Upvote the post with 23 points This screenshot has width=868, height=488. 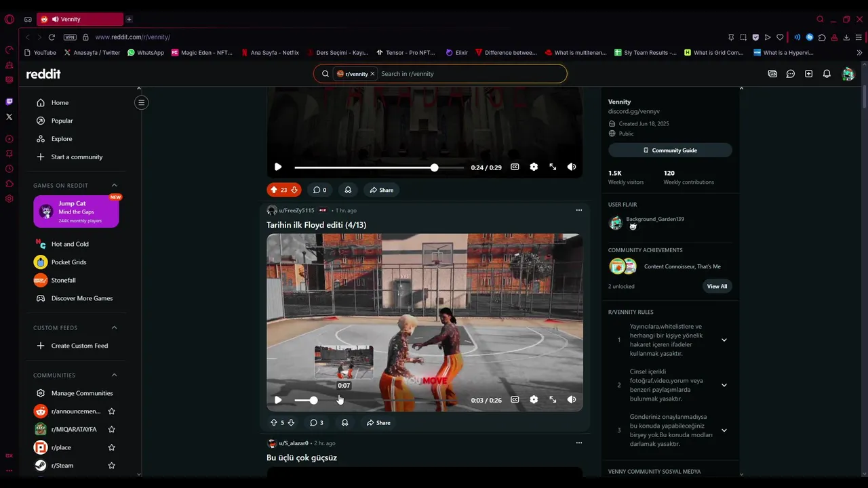pos(274,190)
